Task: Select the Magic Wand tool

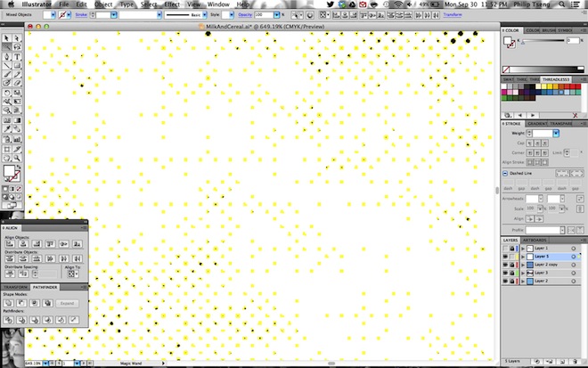Action: point(7,47)
